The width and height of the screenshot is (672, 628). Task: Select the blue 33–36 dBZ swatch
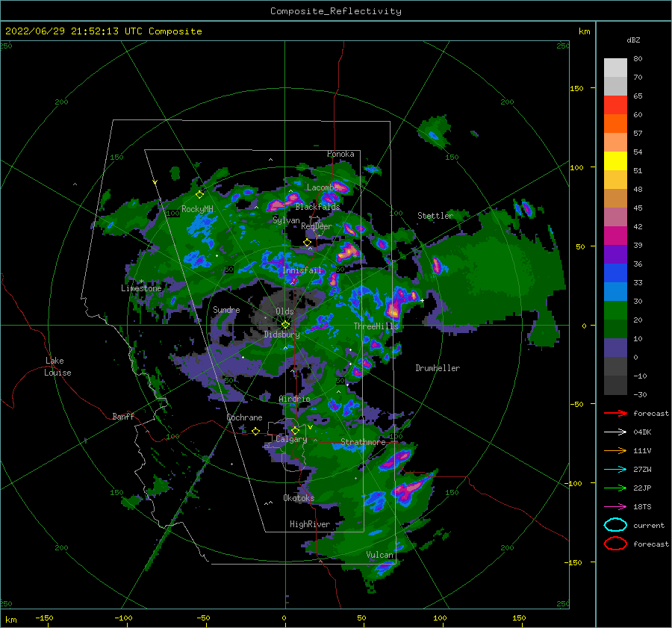[615, 273]
